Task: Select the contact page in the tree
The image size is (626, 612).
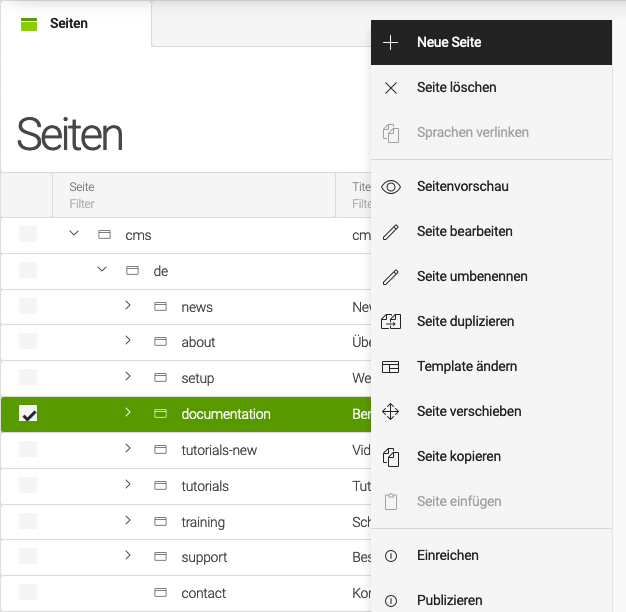Action: tap(203, 594)
